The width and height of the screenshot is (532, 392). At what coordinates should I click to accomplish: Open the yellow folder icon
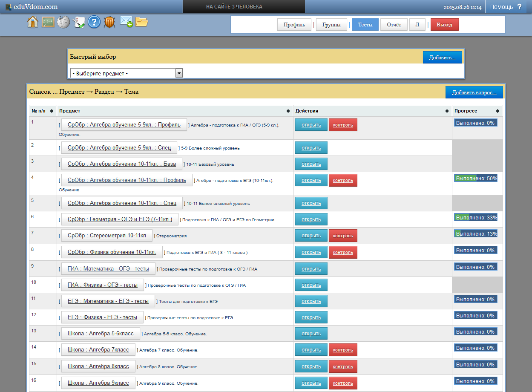141,22
